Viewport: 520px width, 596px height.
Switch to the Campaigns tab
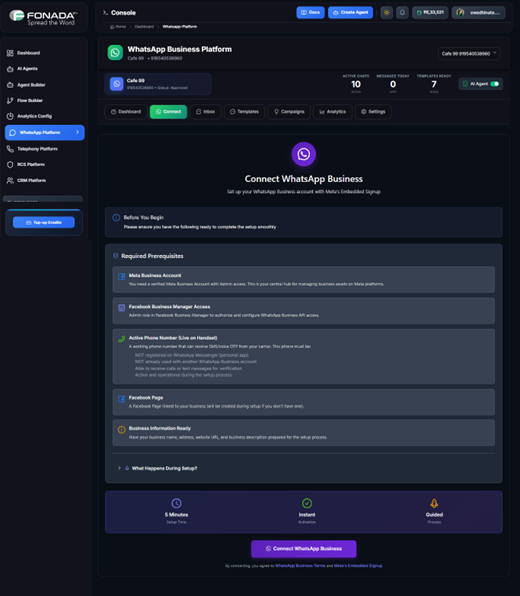coord(289,112)
